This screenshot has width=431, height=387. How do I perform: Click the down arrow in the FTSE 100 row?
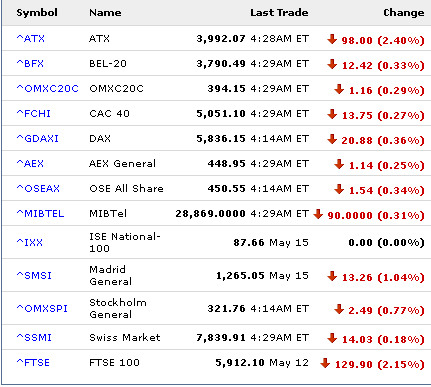[x=325, y=363]
